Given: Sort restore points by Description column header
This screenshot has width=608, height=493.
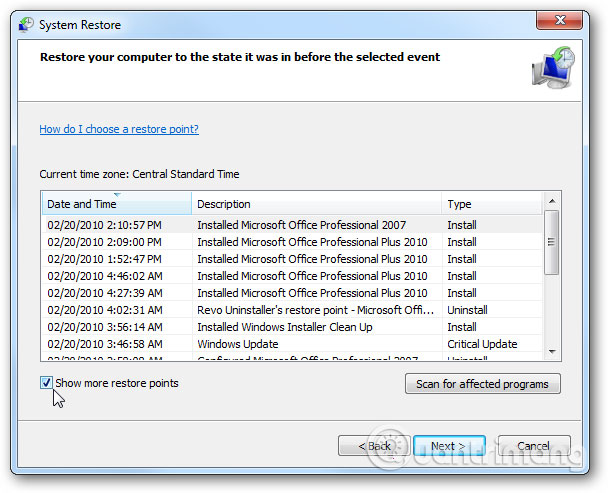Looking at the screenshot, I should (x=316, y=204).
